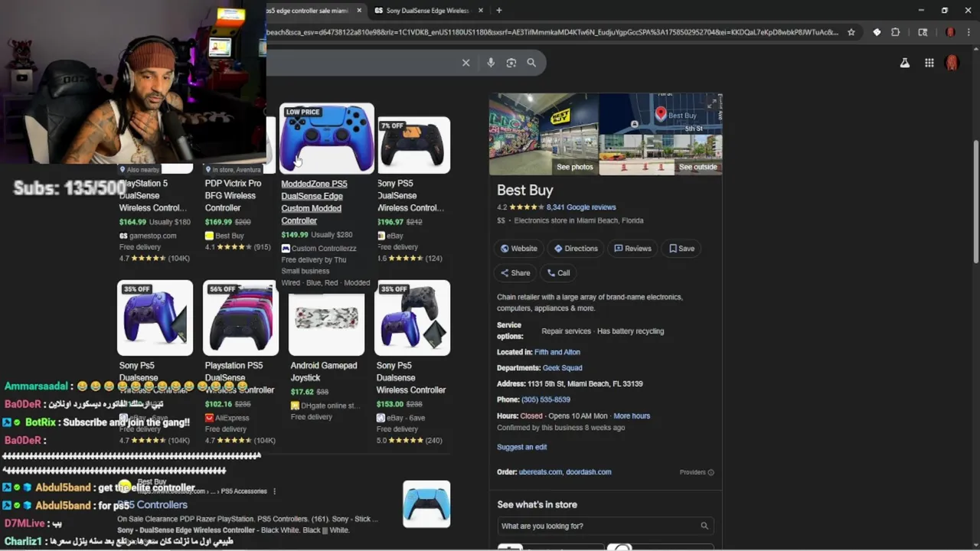The height and width of the screenshot is (551, 980).
Task: Clear the Google search box text
Action: coord(465,63)
